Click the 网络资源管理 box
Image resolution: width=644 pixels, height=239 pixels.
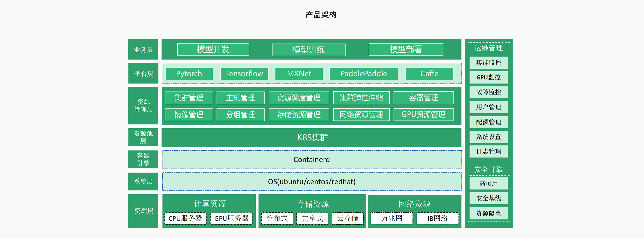(361, 115)
